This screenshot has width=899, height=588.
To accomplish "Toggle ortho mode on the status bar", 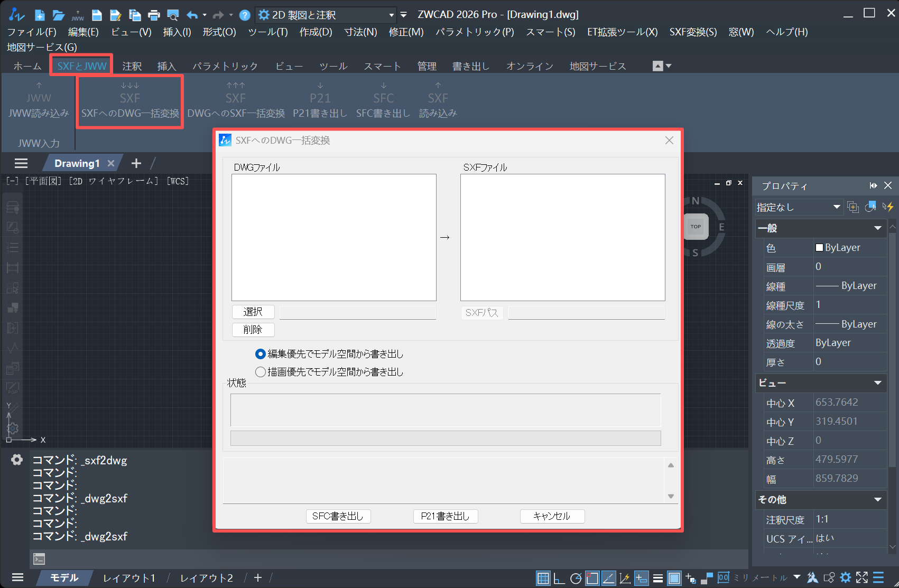I will (559, 577).
